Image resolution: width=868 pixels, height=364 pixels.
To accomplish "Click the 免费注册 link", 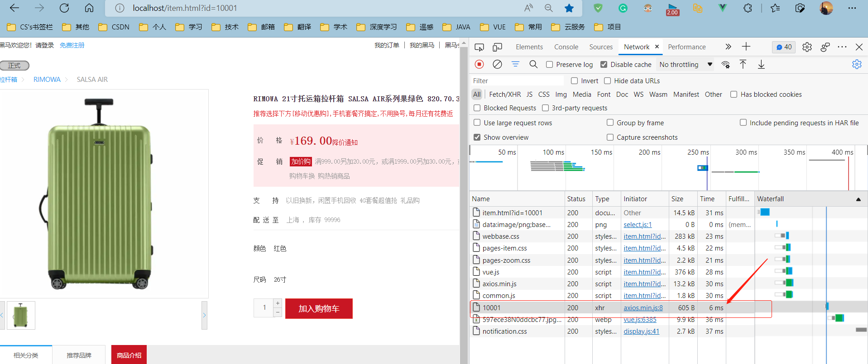I will [72, 45].
